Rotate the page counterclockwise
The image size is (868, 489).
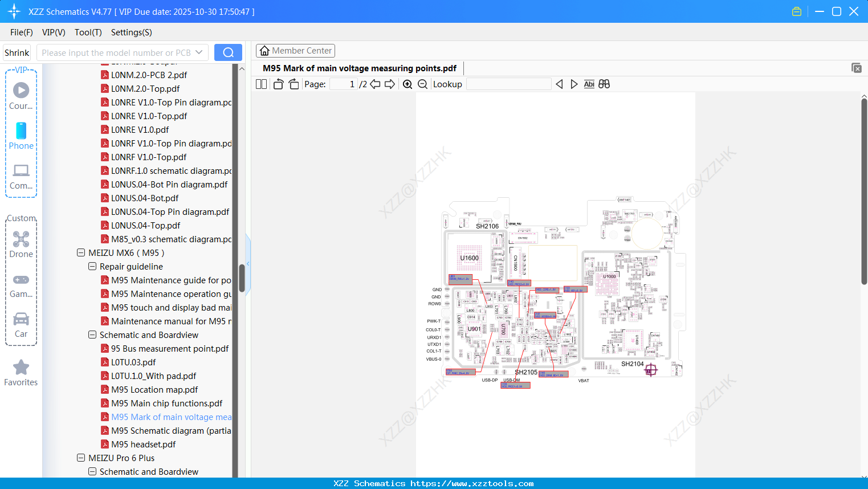tap(279, 84)
